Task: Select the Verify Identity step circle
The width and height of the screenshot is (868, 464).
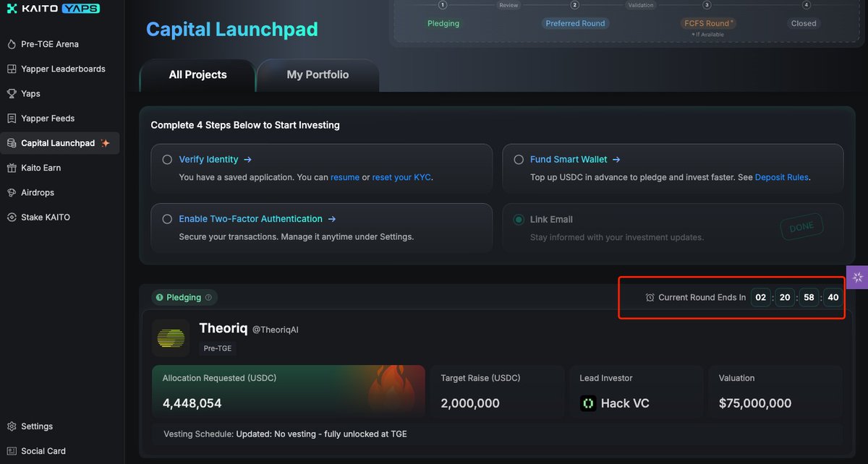Action: 167,160
